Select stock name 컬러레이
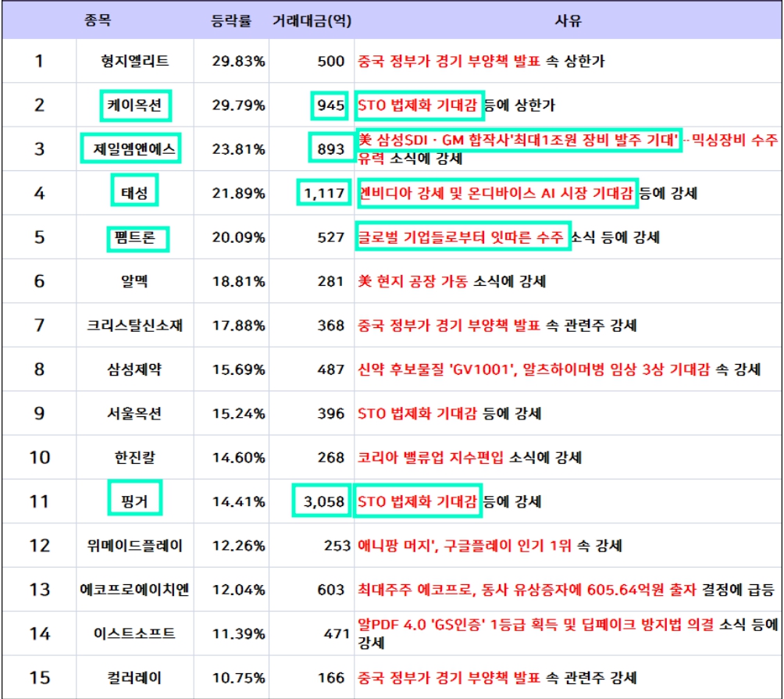This screenshot has width=784, height=699. click(135, 677)
